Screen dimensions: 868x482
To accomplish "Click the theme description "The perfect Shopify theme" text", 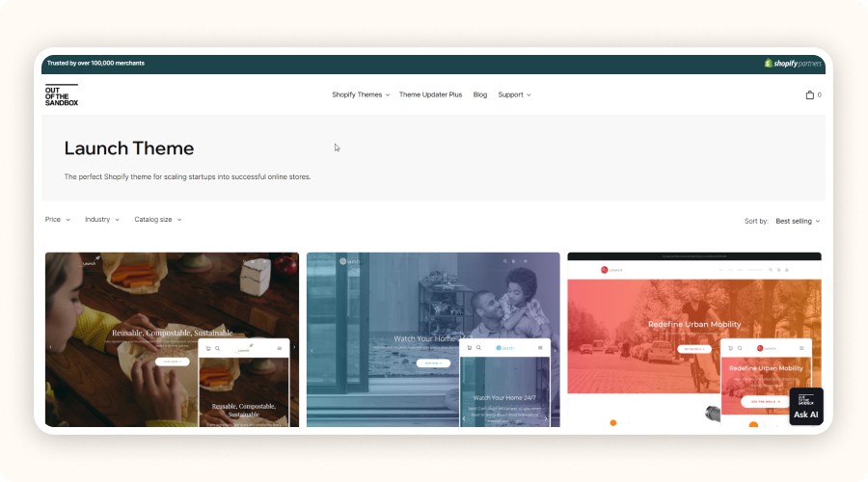I will coord(187,176).
